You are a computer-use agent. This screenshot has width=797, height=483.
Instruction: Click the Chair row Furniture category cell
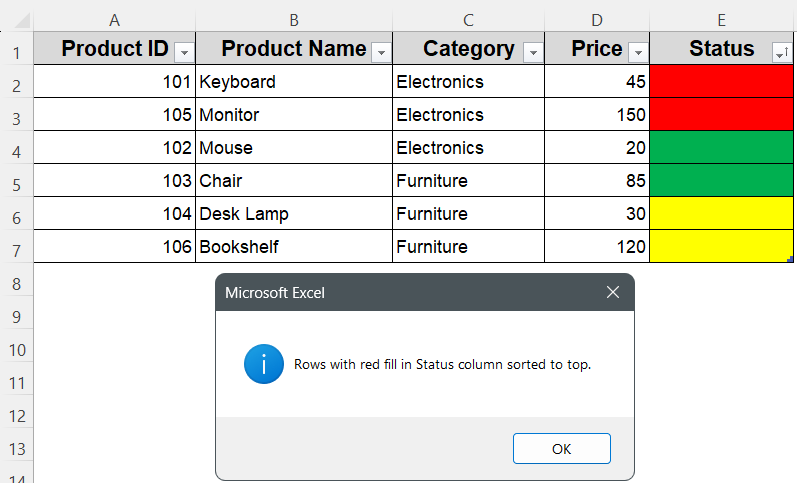click(468, 181)
